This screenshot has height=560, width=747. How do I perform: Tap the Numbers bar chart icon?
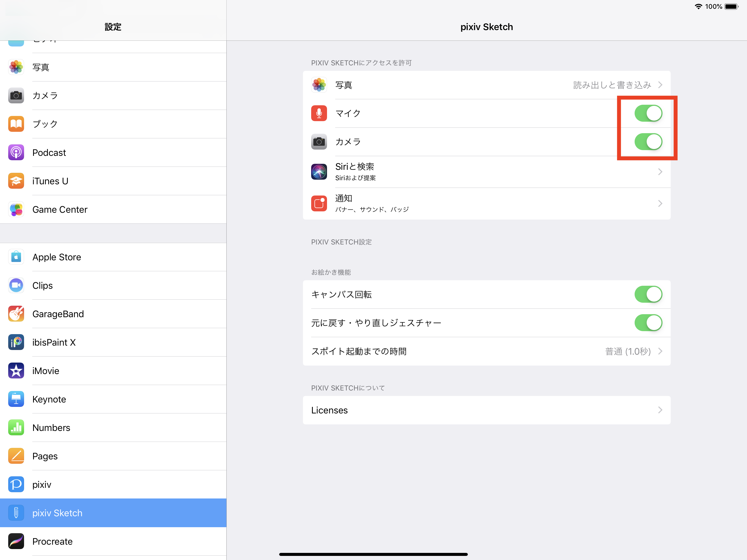[16, 427]
